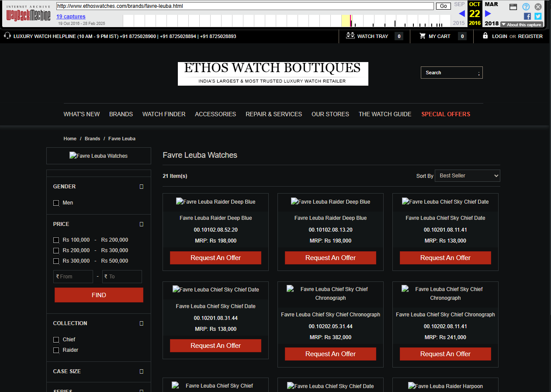
Task: Request An Offer for 00.10202.08.11.41
Action: pos(445,354)
